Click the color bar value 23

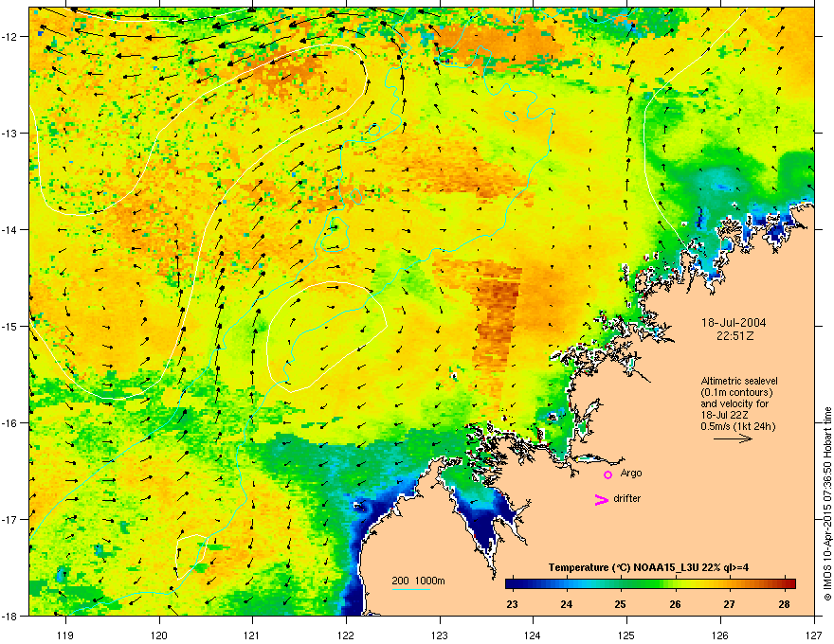tap(512, 604)
